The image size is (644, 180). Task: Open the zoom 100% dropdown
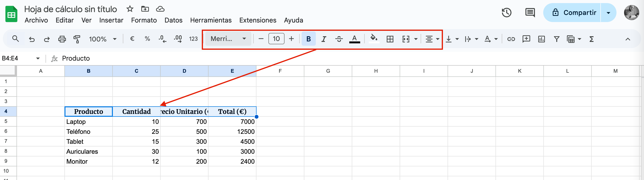[103, 39]
